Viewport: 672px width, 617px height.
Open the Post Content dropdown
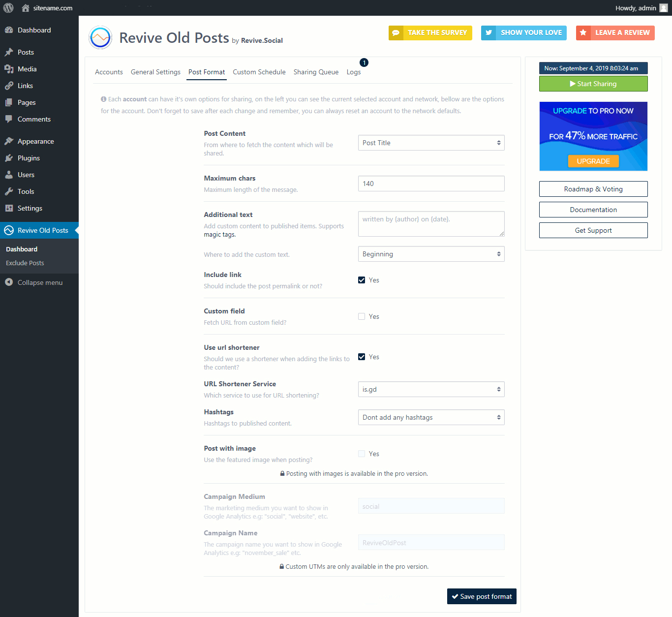pyautogui.click(x=431, y=143)
